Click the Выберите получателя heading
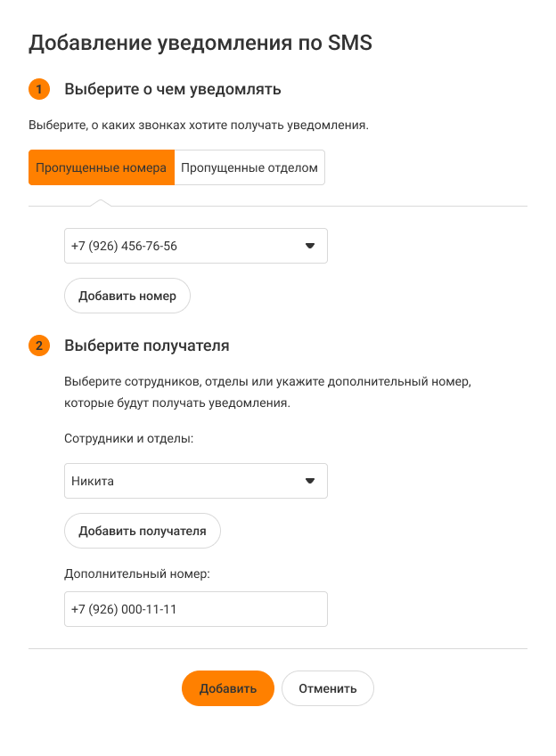 tap(147, 345)
